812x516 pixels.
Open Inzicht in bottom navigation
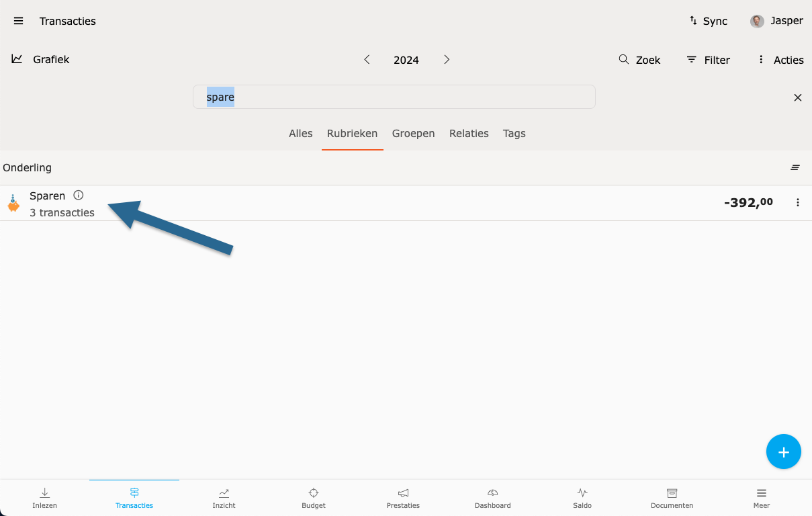click(x=224, y=498)
